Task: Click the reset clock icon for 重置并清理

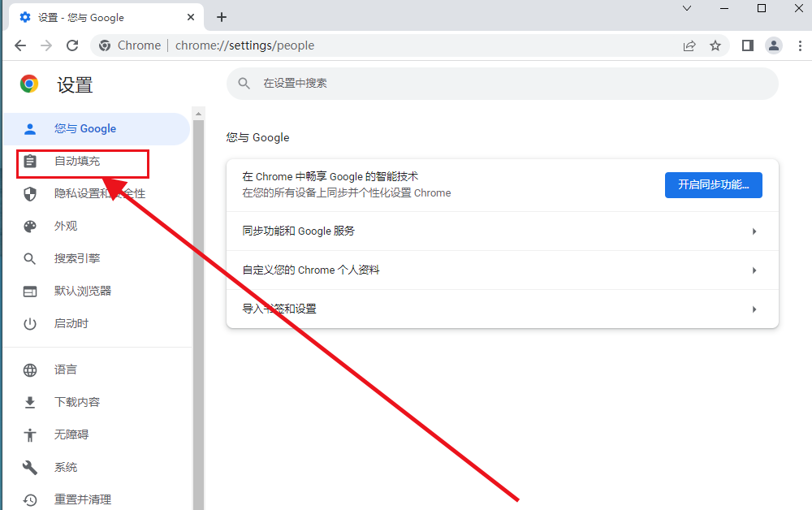Action: [x=30, y=500]
